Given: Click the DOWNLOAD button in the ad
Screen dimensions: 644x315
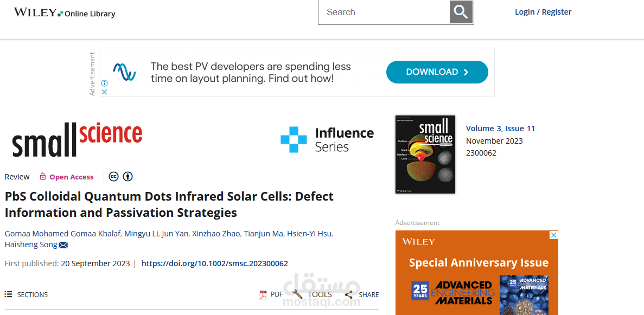Looking at the screenshot, I should 437,72.
